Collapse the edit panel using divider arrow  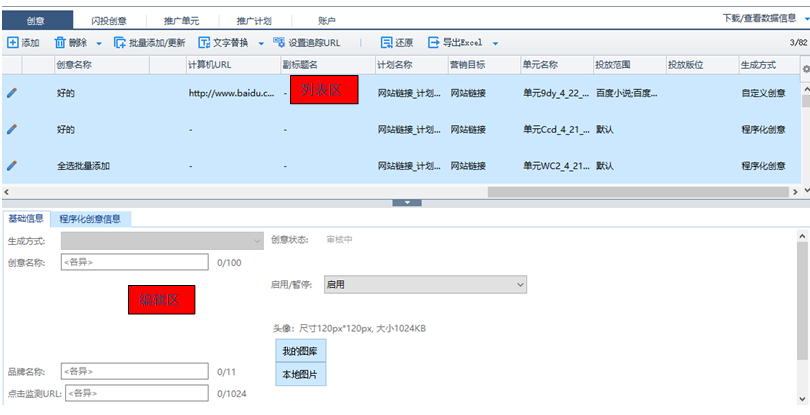407,202
